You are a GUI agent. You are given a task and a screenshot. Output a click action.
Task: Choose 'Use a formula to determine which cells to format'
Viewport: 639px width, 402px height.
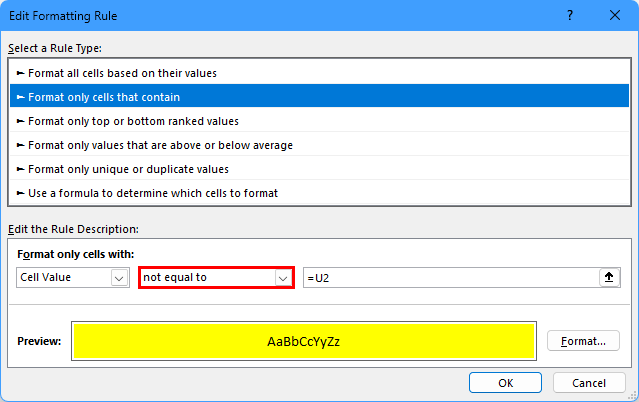pyautogui.click(x=320, y=193)
